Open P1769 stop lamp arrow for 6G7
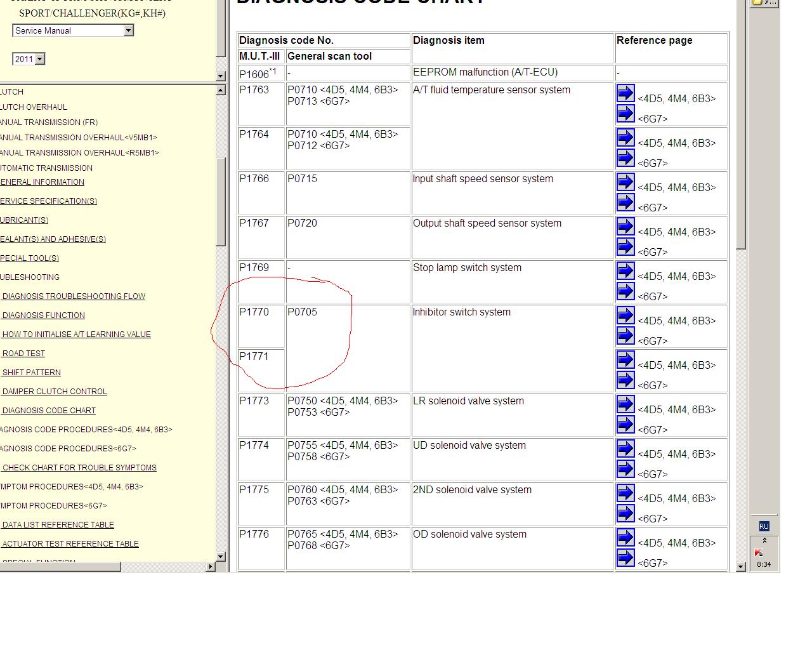This screenshot has height=650, width=812. point(625,291)
